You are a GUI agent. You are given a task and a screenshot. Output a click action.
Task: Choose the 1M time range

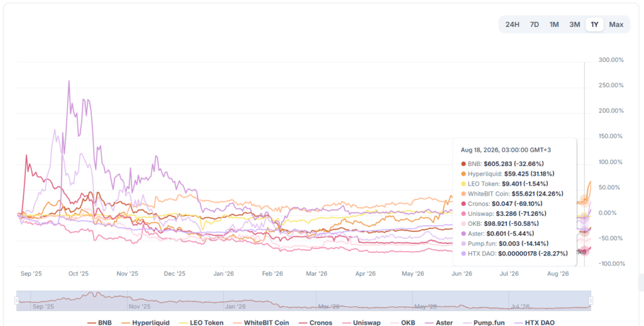554,25
